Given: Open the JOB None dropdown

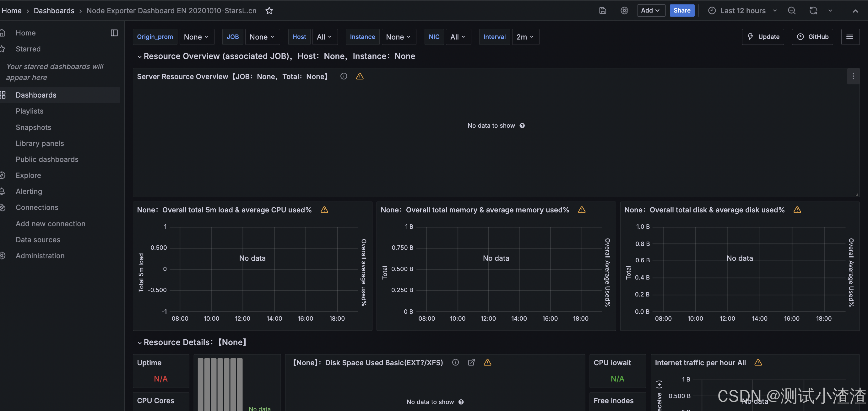Looking at the screenshot, I should point(262,37).
